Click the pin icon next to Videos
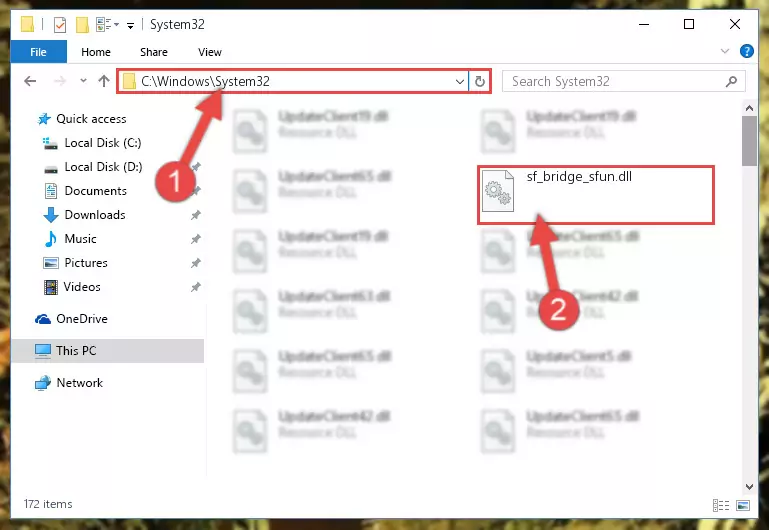The width and height of the screenshot is (769, 530). pyautogui.click(x=195, y=287)
